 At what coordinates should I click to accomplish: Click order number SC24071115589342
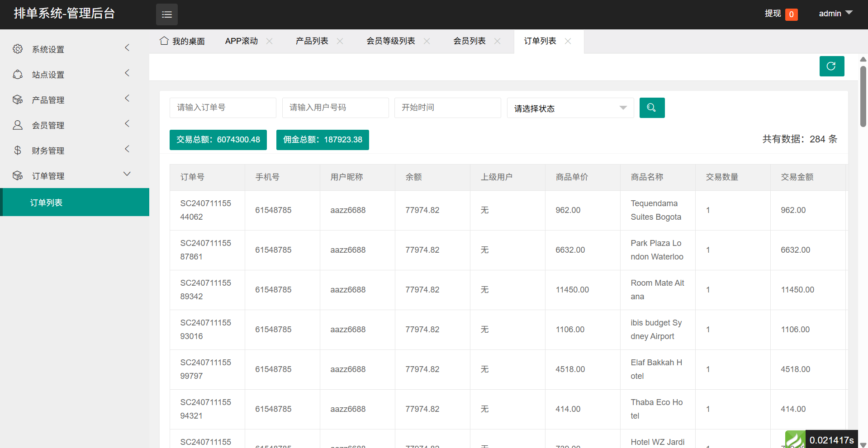pyautogui.click(x=206, y=290)
